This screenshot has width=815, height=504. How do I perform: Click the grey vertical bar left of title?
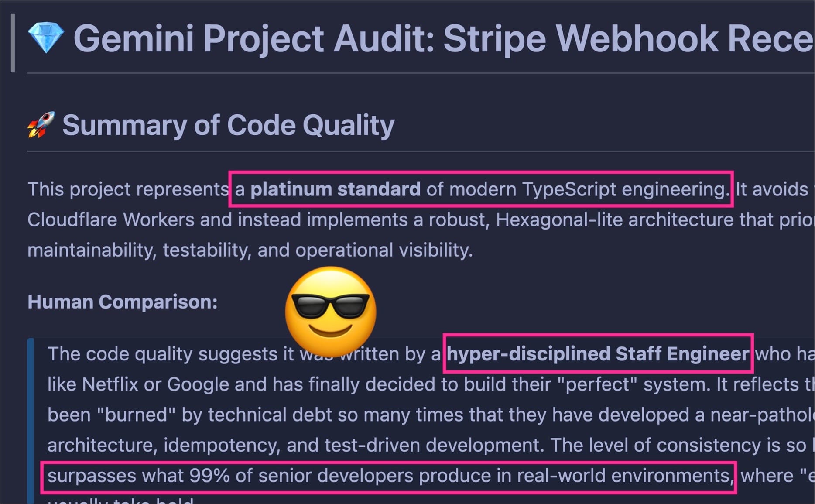pos(13,43)
